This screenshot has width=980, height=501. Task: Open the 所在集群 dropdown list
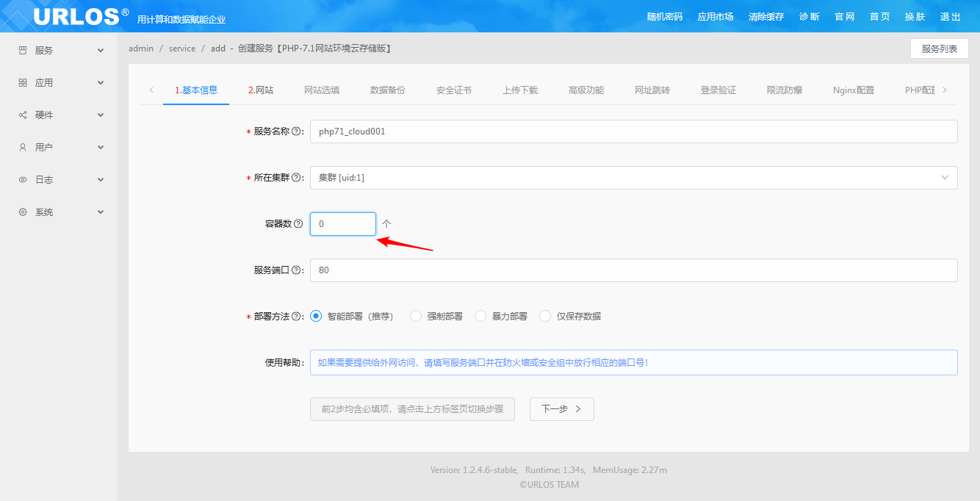click(x=633, y=178)
